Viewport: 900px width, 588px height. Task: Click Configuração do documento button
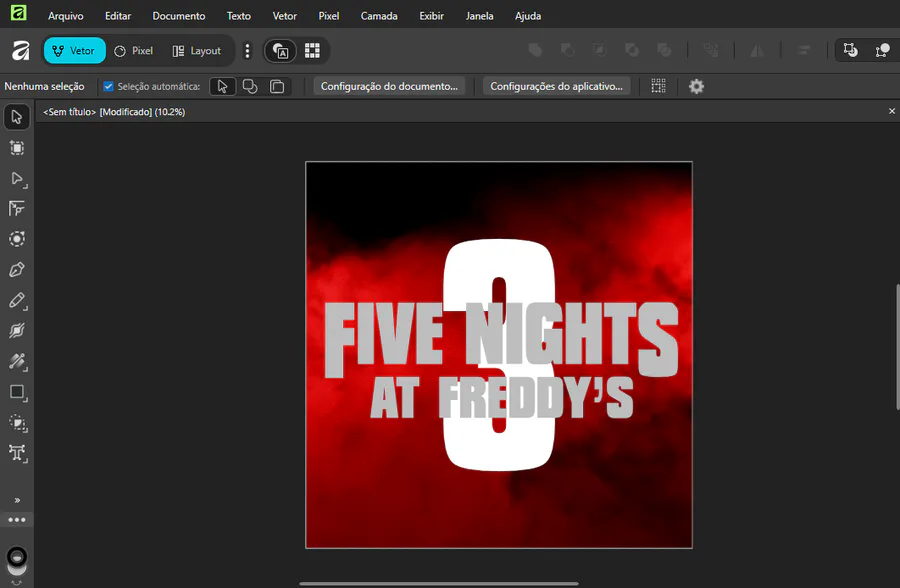click(389, 87)
